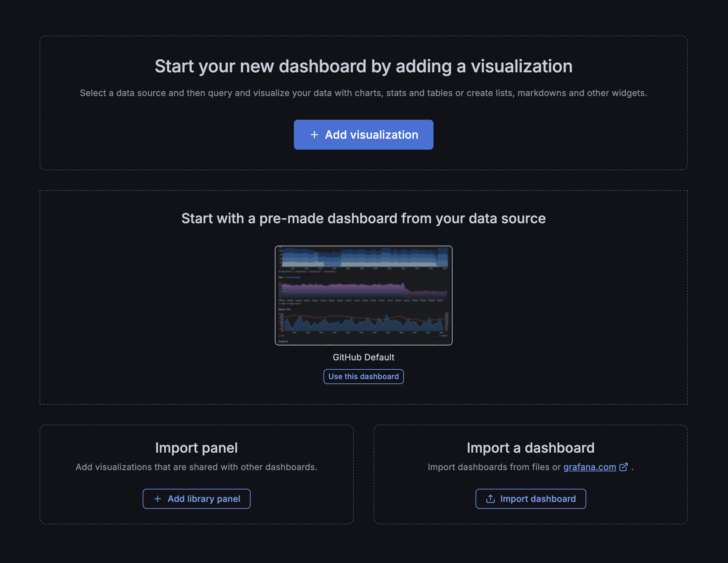Click the Import dashboard button

tap(530, 499)
